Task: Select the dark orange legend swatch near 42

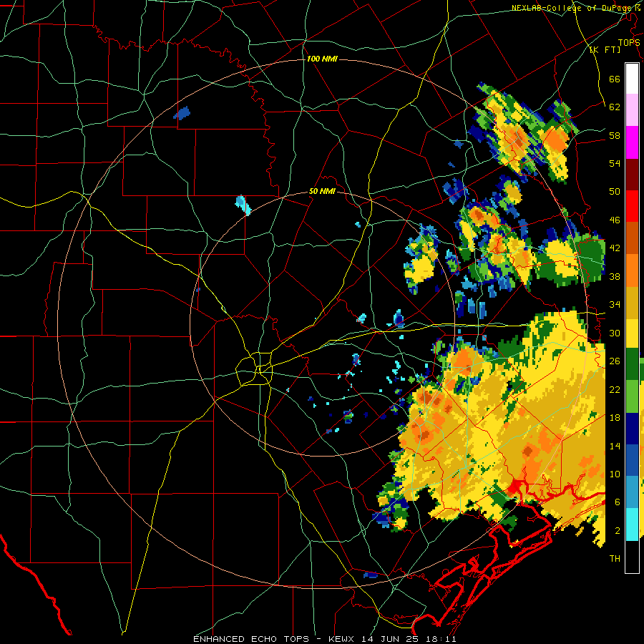Action: (x=632, y=238)
